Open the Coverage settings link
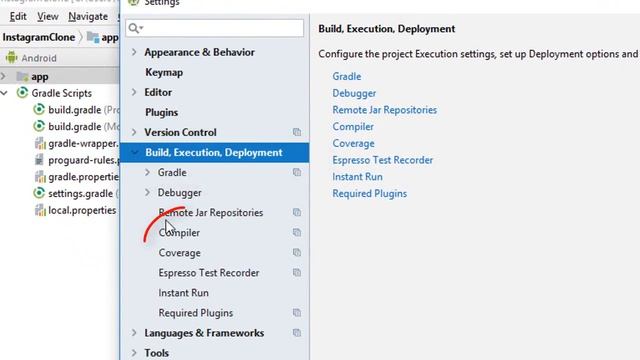Image resolution: width=640 pixels, height=360 pixels. tap(353, 143)
